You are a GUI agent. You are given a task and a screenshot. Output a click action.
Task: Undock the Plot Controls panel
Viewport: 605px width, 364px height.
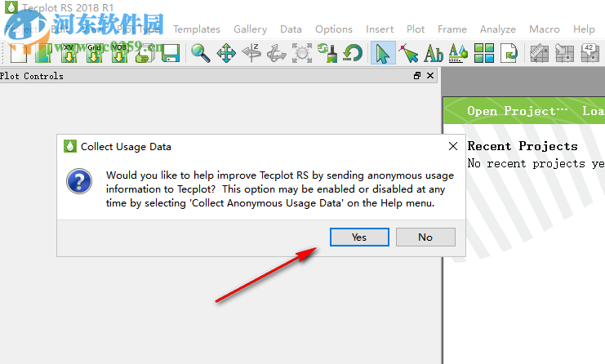click(417, 76)
